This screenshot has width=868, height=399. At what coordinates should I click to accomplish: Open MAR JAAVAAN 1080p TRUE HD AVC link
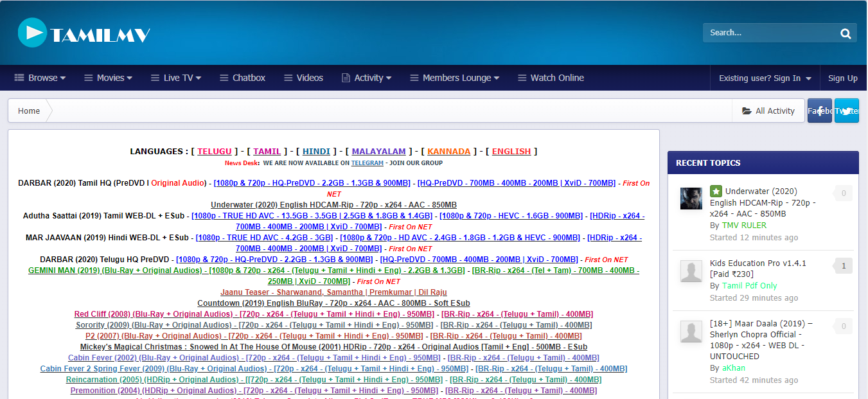tap(265, 238)
